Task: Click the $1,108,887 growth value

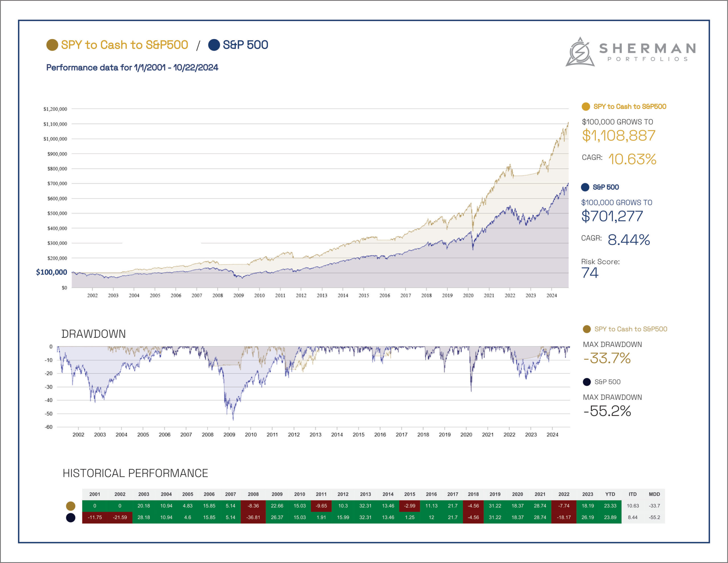Action: tap(619, 136)
